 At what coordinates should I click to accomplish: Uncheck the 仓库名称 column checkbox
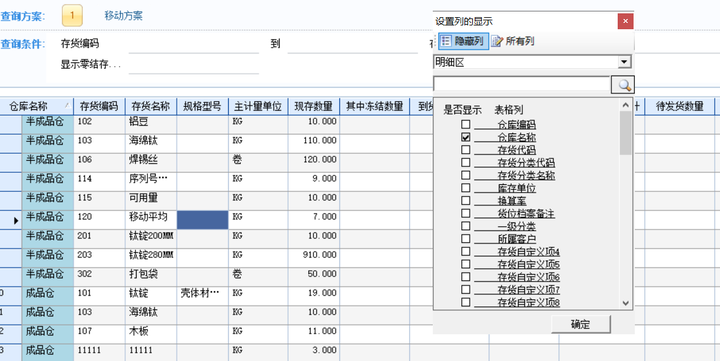pos(466,137)
